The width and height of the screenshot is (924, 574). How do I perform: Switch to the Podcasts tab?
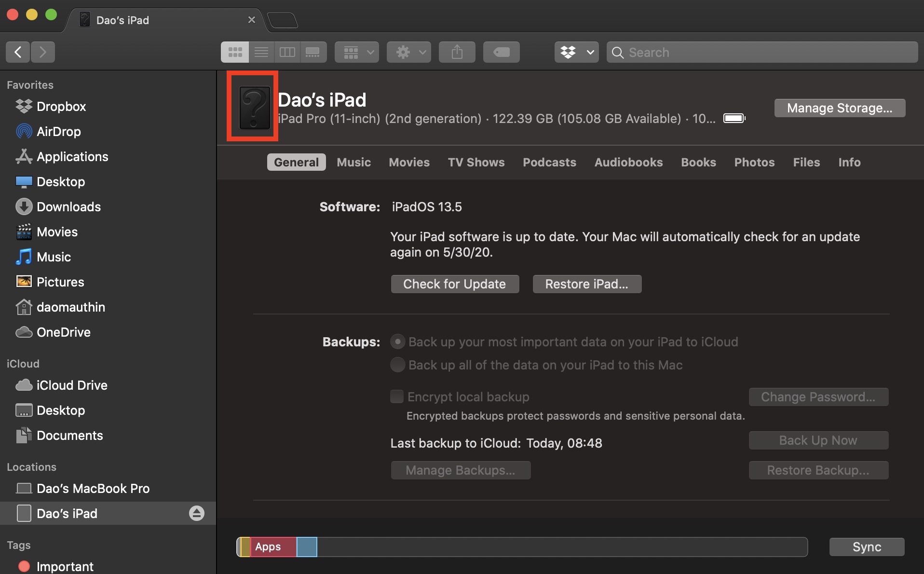[550, 162]
